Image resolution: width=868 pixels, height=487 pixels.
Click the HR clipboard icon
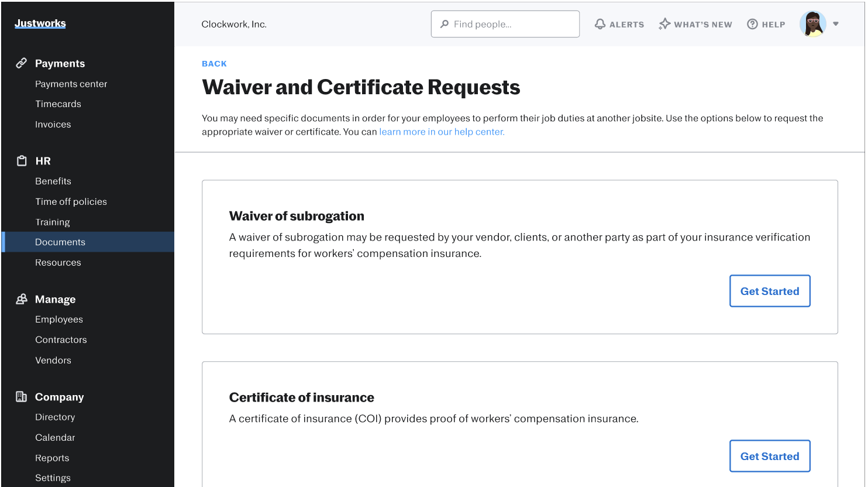[22, 161]
